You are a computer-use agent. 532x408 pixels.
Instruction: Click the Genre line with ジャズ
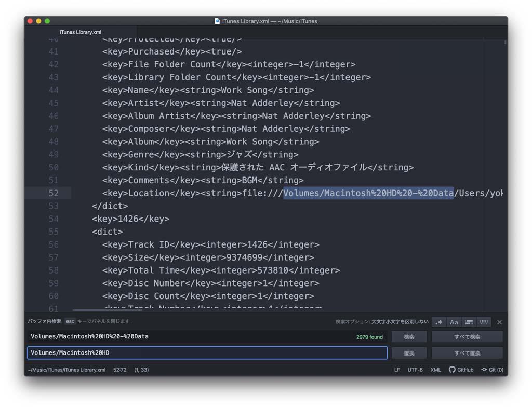200,155
